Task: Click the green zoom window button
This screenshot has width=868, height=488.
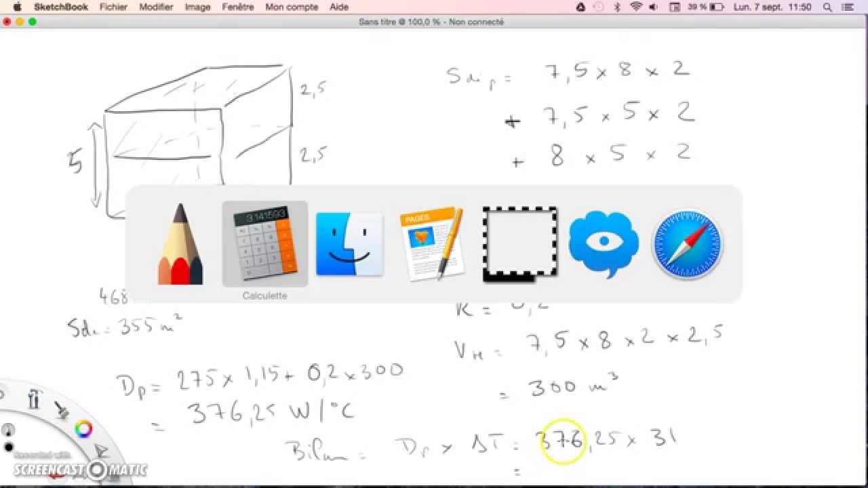Action: tap(33, 22)
